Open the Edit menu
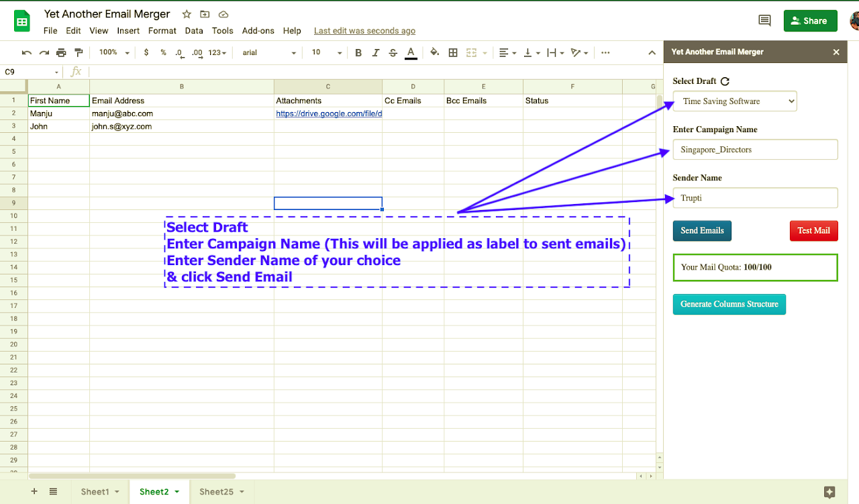Viewport: 859px width, 504px height. pos(73,30)
